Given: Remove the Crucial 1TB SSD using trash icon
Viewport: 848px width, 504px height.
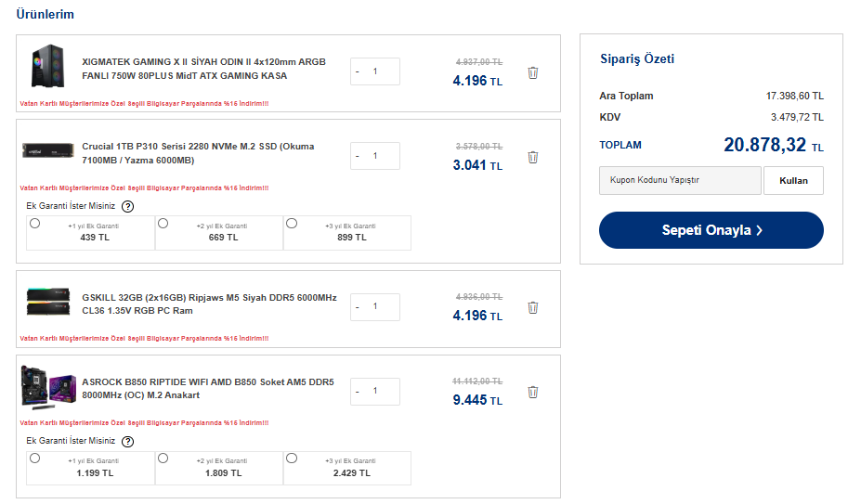Looking at the screenshot, I should [533, 157].
